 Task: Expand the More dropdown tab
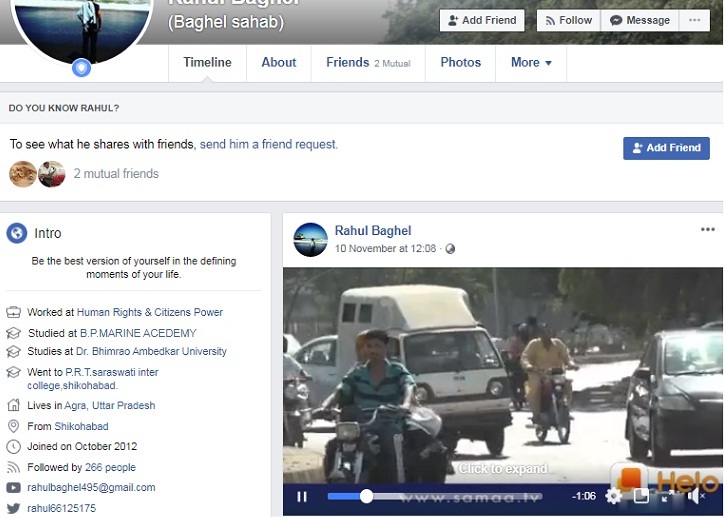(x=531, y=62)
